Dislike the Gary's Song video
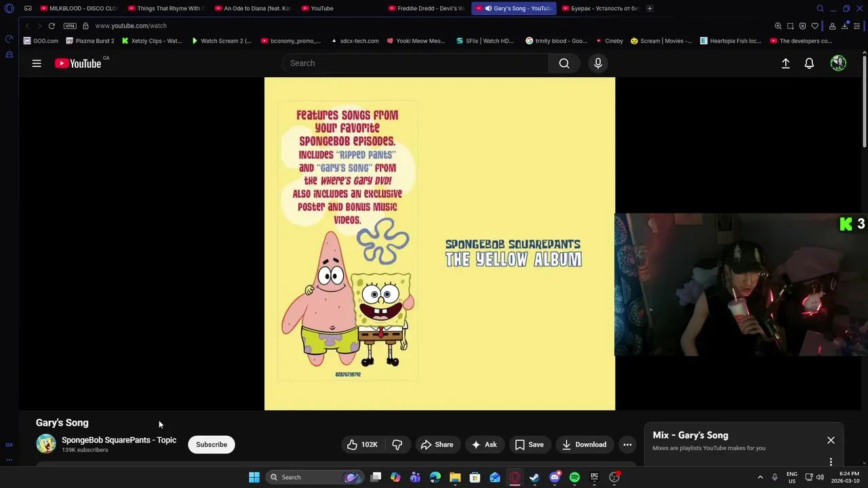This screenshot has height=488, width=868. (x=397, y=445)
